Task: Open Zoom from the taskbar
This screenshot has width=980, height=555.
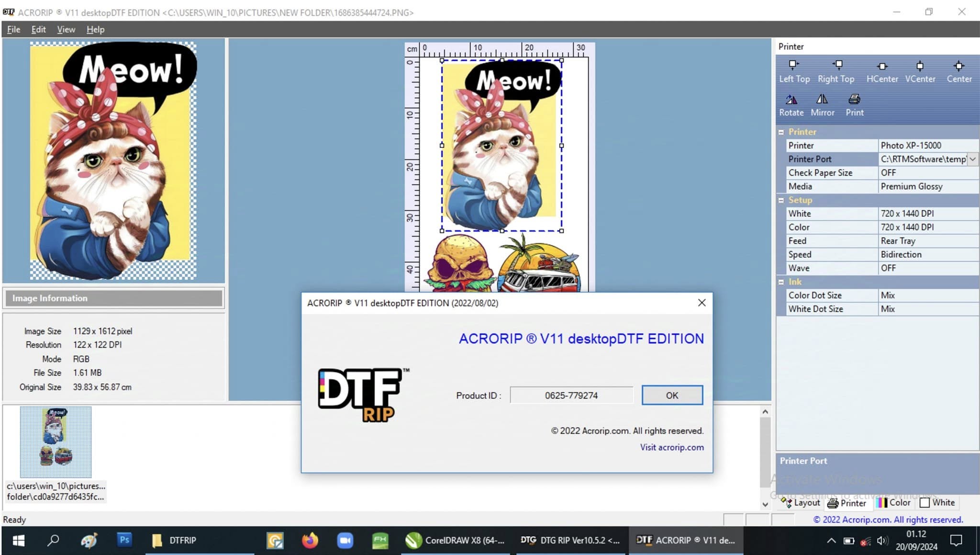Action: coord(345,540)
